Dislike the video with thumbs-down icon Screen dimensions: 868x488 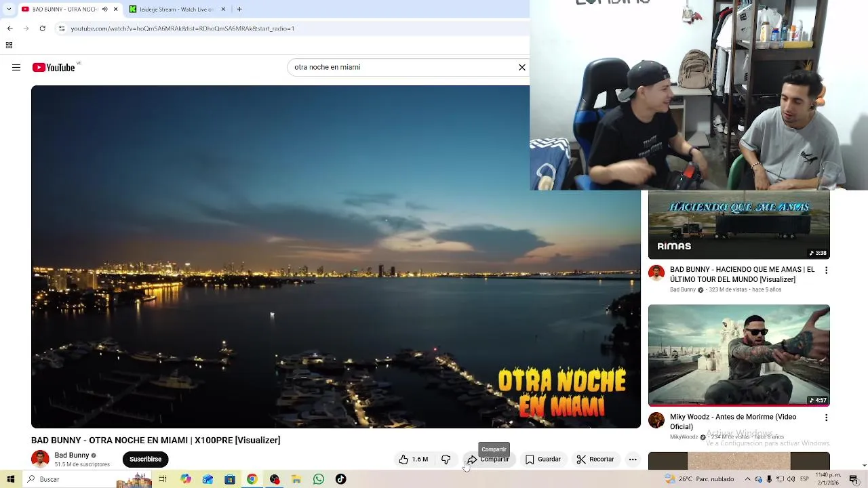tap(446, 460)
